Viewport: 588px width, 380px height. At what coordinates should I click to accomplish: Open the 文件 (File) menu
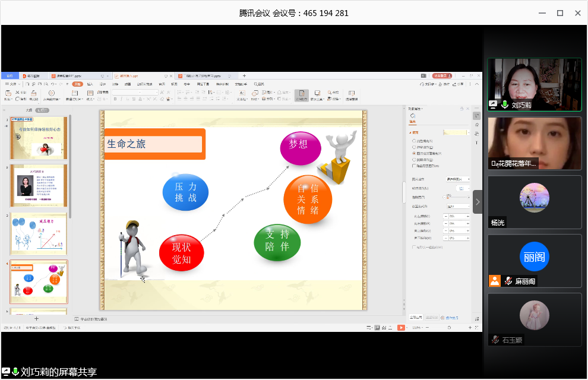point(12,84)
